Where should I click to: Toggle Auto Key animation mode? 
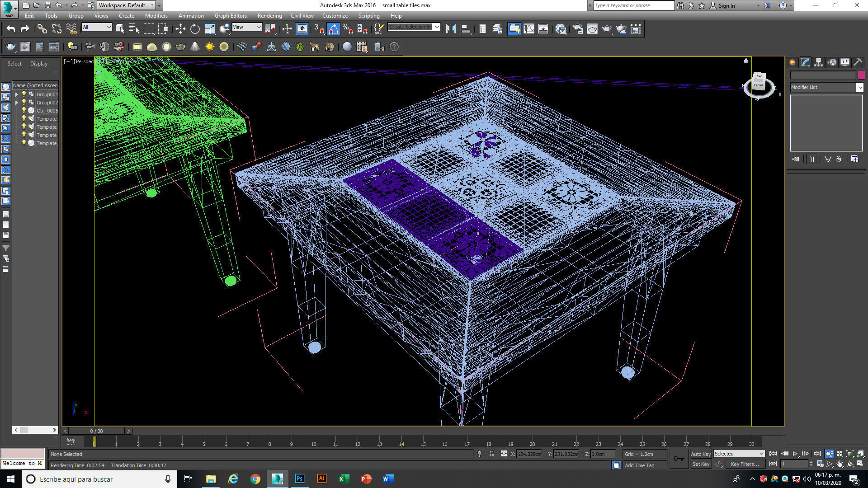(700, 454)
